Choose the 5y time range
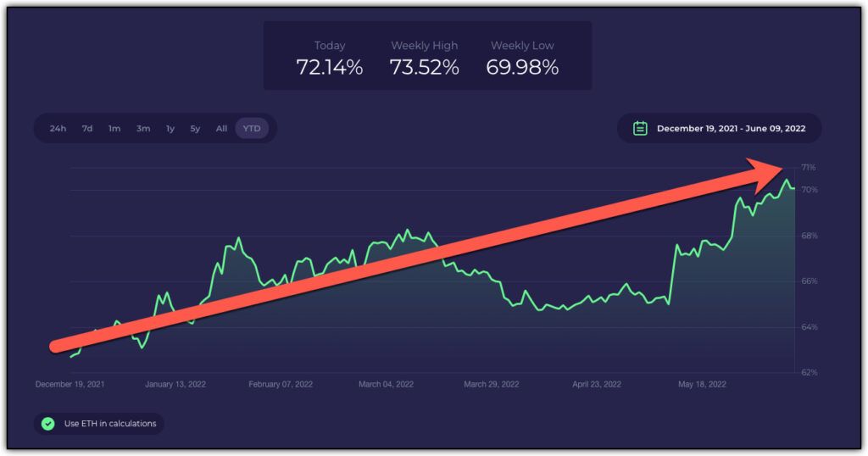 tap(195, 128)
